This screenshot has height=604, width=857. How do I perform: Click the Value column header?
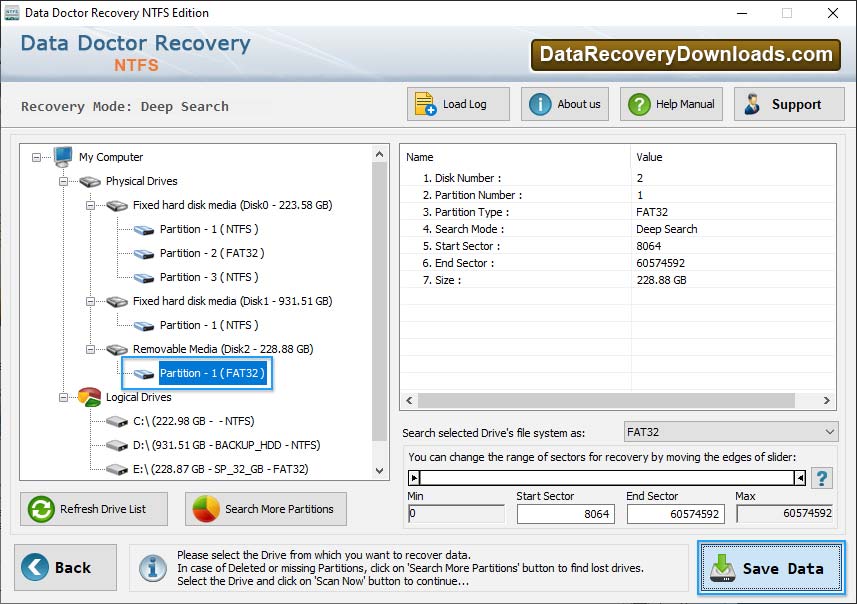(x=733, y=157)
